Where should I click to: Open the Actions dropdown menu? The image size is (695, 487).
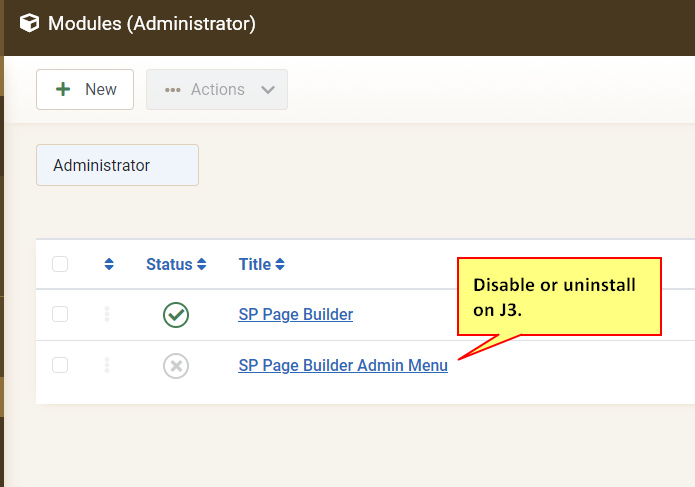(217, 89)
